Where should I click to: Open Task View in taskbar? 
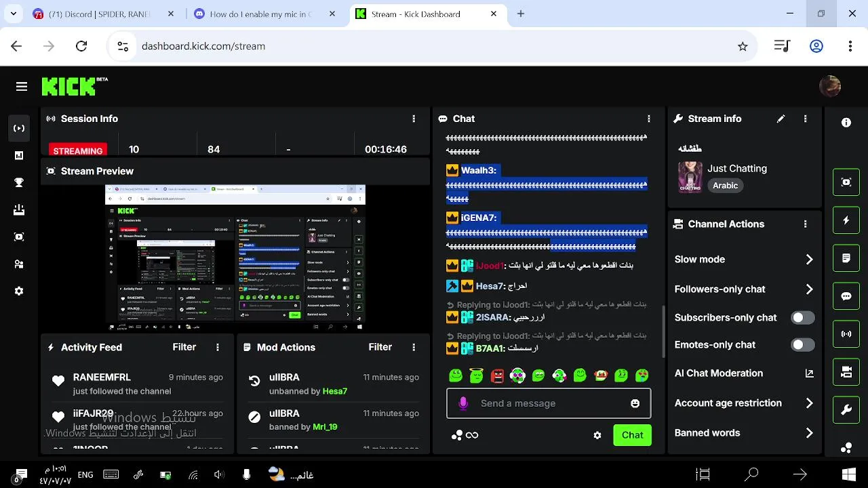[703, 474]
